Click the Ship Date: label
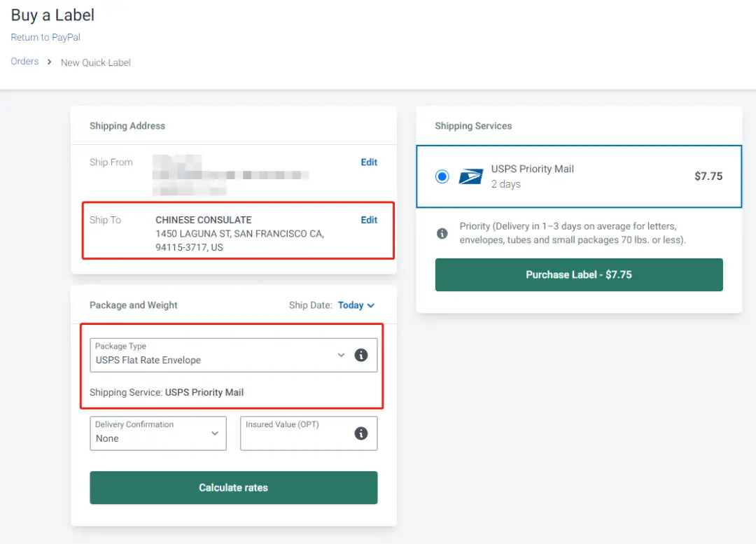 coord(311,305)
